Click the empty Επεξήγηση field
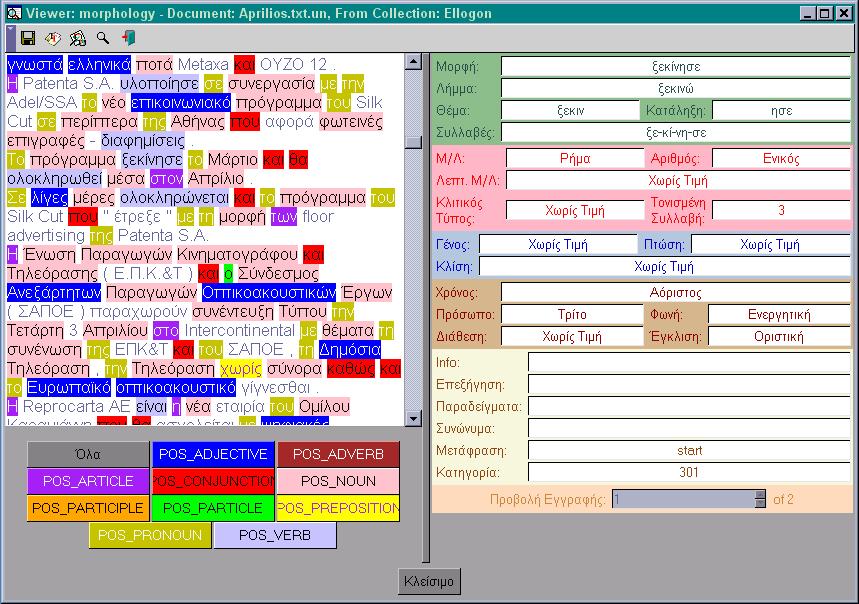859x604 pixels. 689,384
